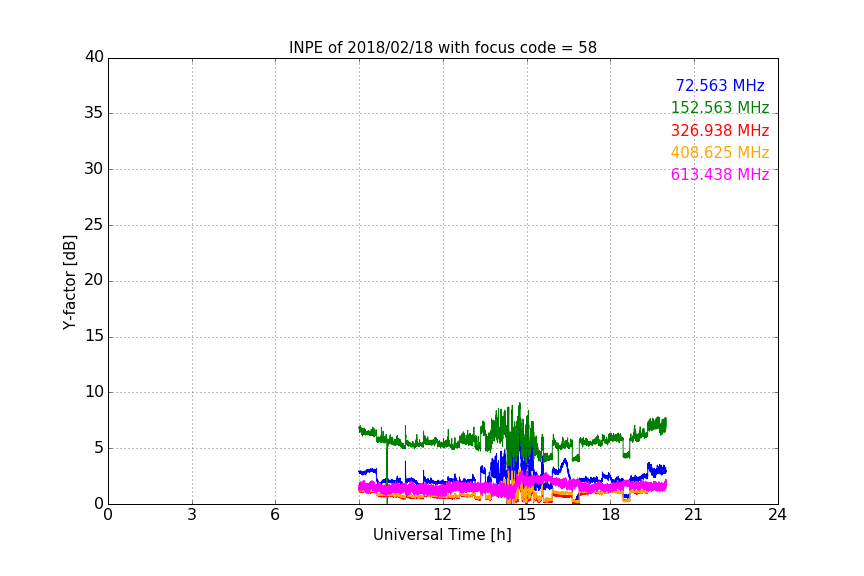Click the x-axis tick label 24
The height and width of the screenshot is (576, 864).
point(777,515)
